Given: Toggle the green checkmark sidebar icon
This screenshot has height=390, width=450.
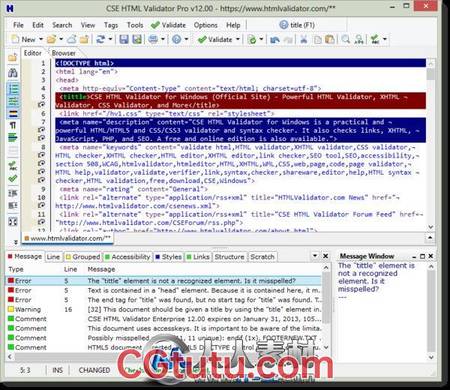Looking at the screenshot, I should point(13,178).
